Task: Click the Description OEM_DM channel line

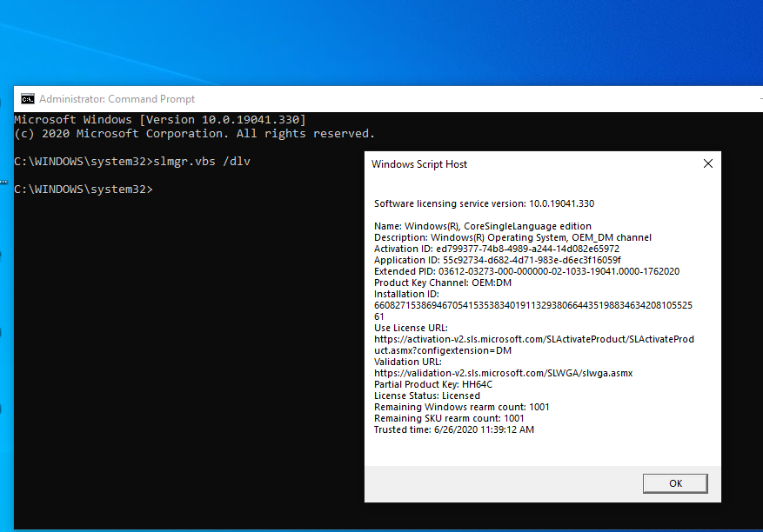Action: pos(512,237)
